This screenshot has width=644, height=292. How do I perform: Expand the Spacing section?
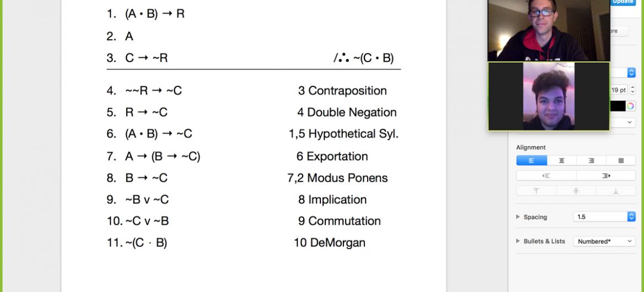click(518, 217)
